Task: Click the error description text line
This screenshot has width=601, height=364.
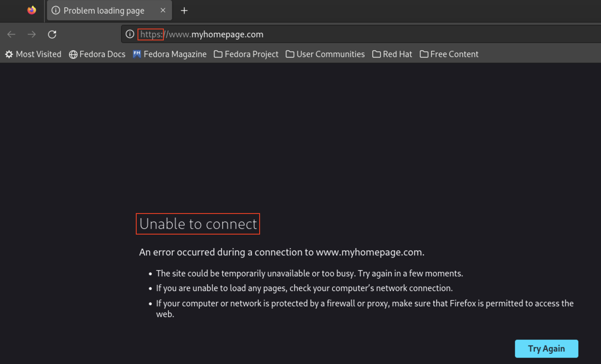Action: pyautogui.click(x=282, y=252)
